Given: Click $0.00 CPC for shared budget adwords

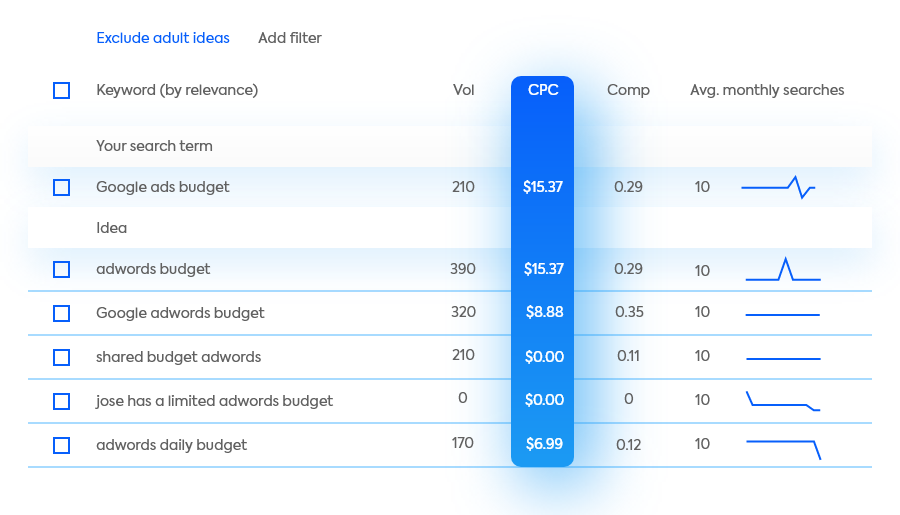Looking at the screenshot, I should point(544,357).
